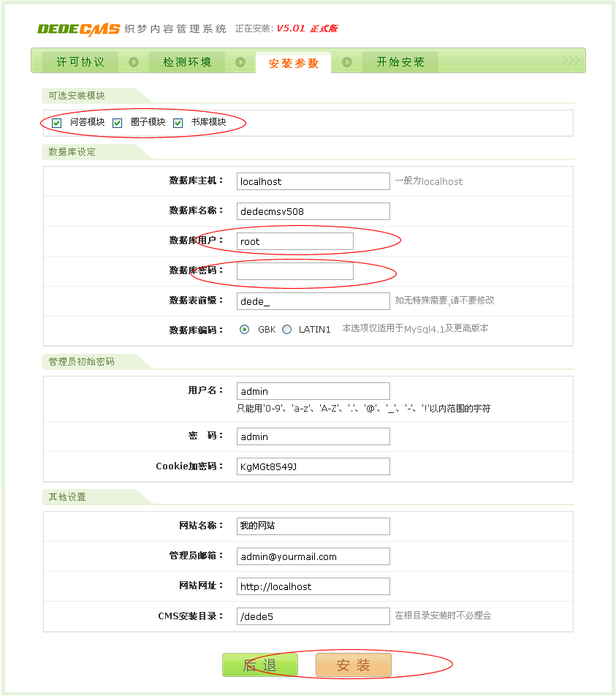This screenshot has height=696, width=616.
Task: Select the Cookie加密码 input field
Action: (313, 466)
